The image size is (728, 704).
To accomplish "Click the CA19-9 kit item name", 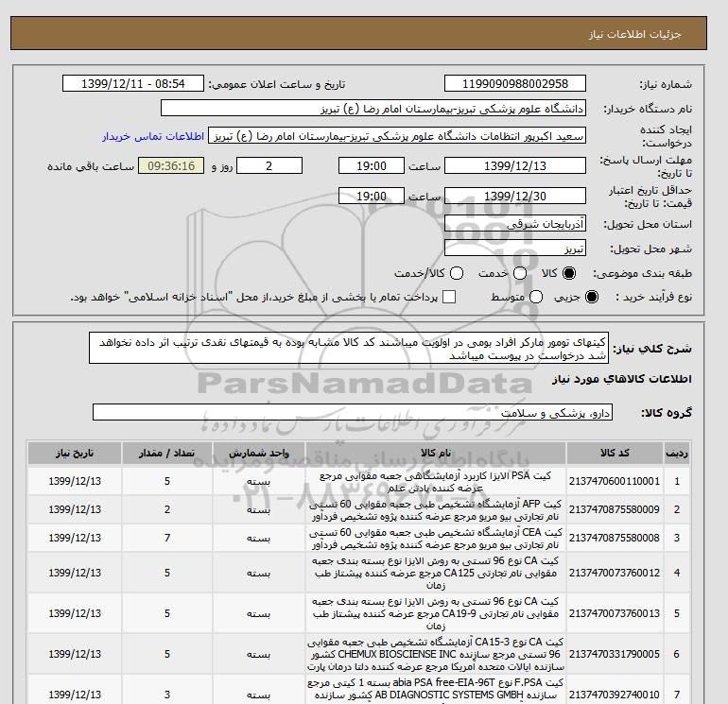I will 436,613.
